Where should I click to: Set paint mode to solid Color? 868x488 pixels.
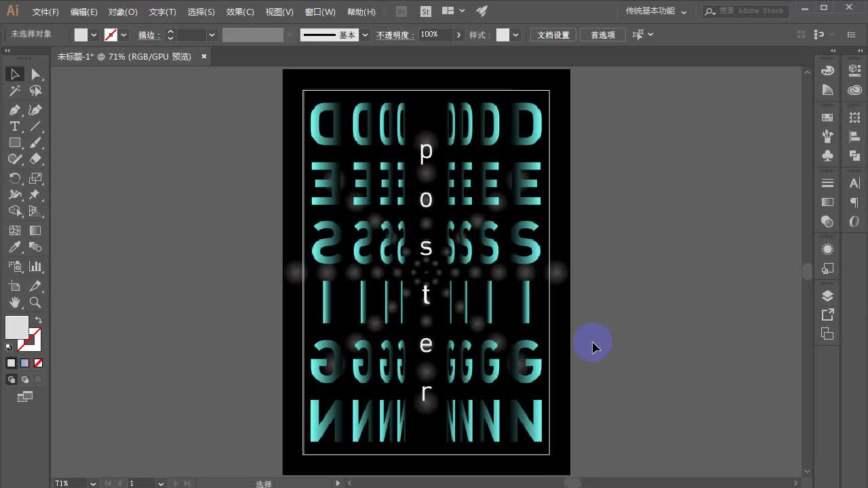click(x=11, y=363)
